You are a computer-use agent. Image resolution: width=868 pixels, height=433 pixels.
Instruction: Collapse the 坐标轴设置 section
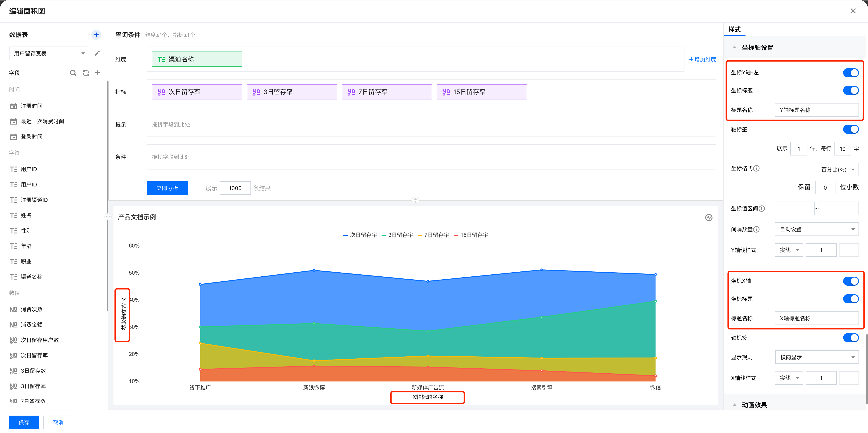735,47
